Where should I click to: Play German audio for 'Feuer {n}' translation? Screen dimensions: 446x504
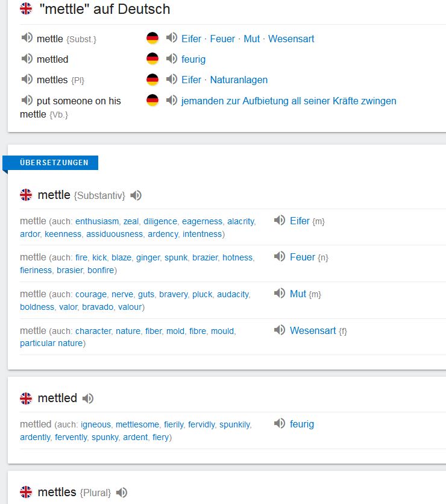click(279, 257)
